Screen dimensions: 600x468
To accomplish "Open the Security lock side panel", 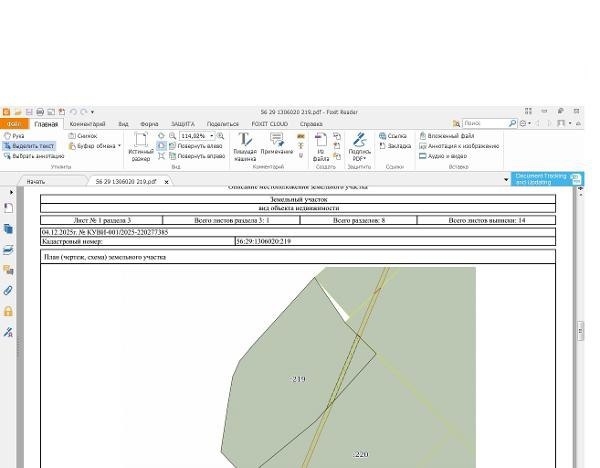I will [8, 311].
